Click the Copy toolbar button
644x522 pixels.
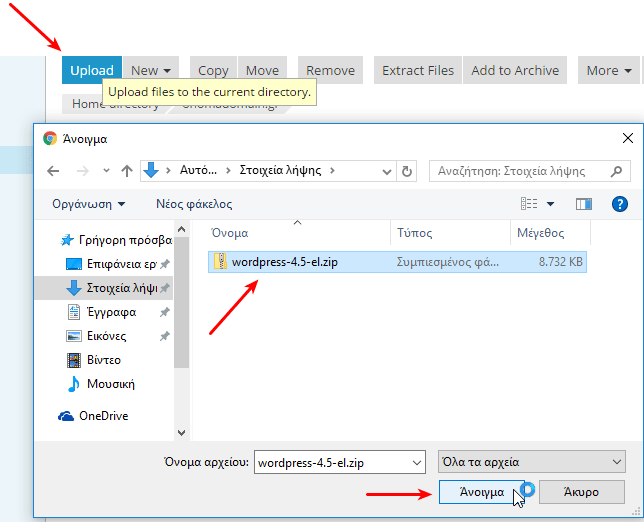[x=213, y=70]
